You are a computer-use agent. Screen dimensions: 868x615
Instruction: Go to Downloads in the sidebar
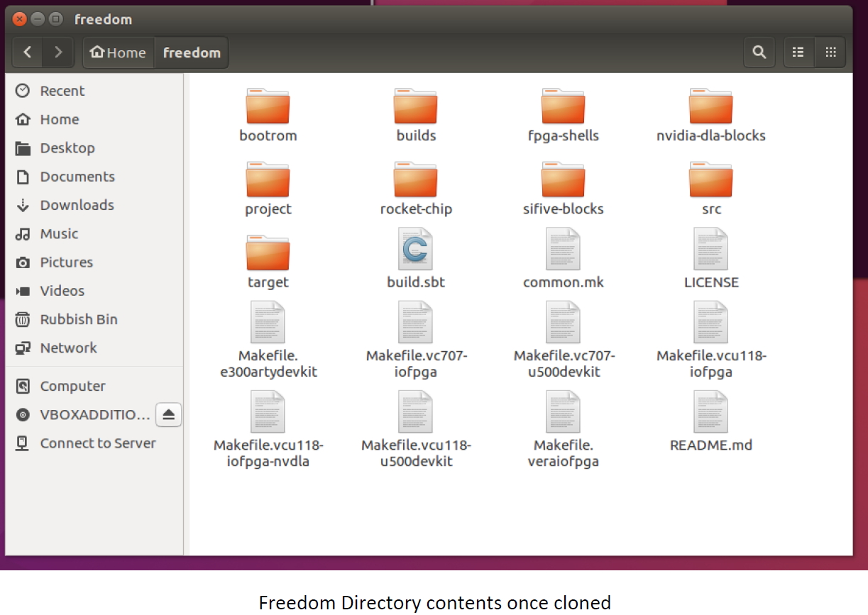click(77, 205)
